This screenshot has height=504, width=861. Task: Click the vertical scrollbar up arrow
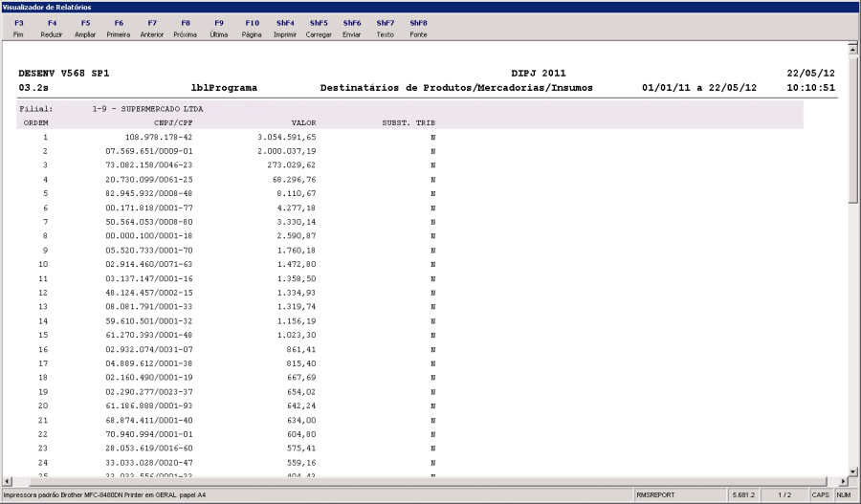click(852, 49)
